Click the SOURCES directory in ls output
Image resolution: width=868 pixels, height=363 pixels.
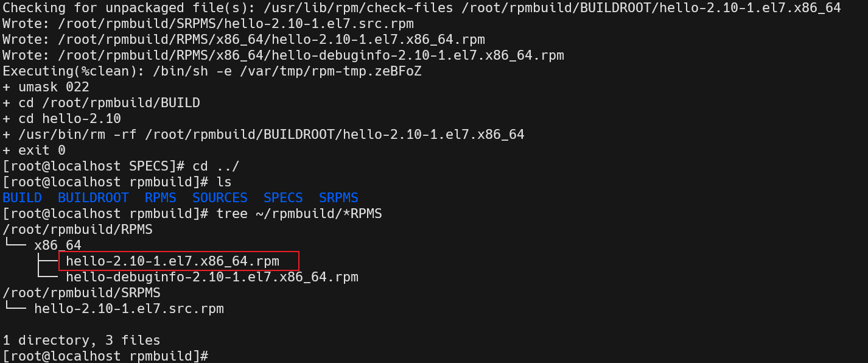point(220,198)
